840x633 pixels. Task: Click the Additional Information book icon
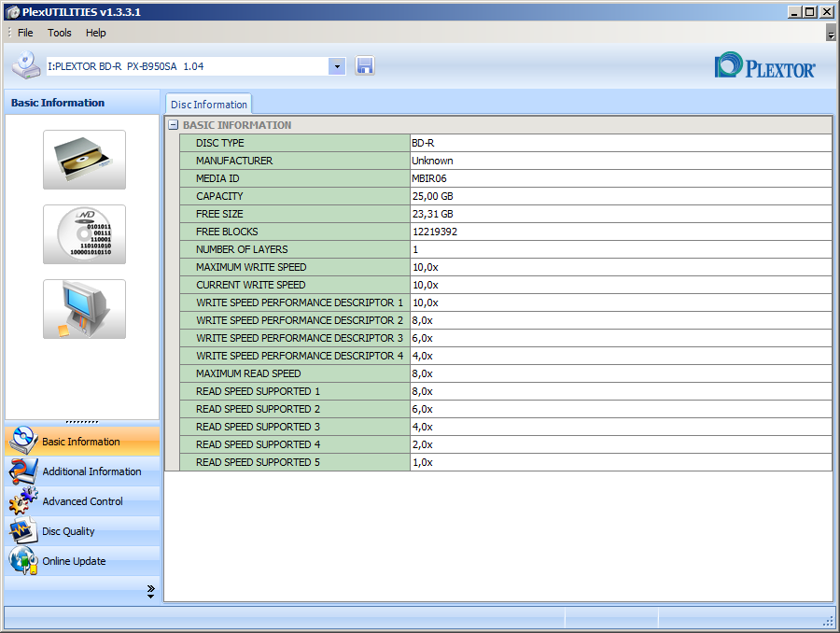(23, 471)
